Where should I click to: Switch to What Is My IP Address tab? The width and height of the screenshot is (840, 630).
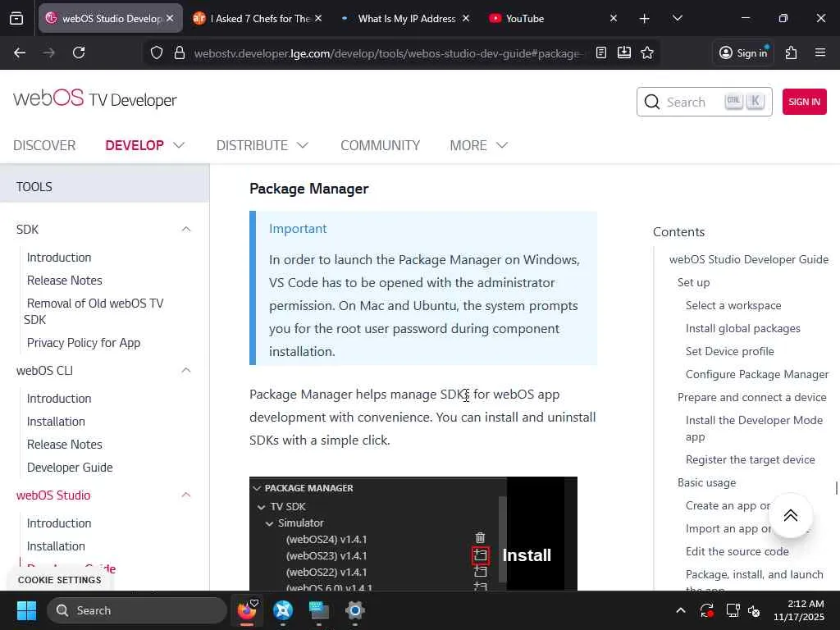coord(406,18)
